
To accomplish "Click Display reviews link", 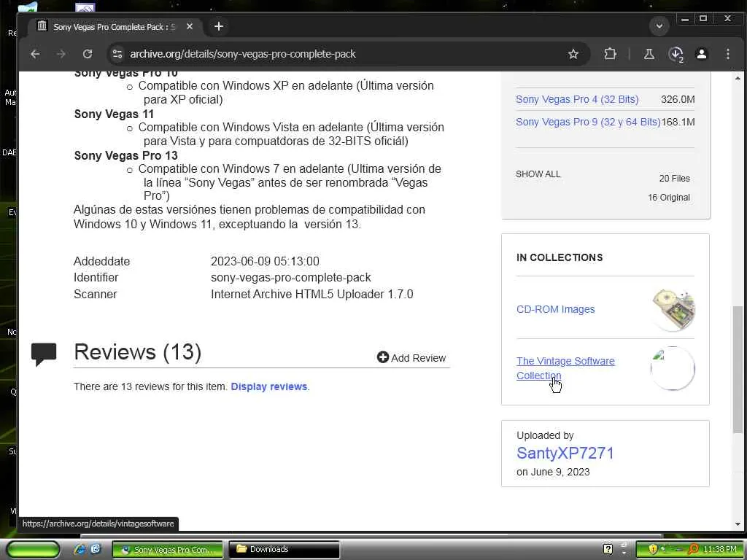I will 268,386.
